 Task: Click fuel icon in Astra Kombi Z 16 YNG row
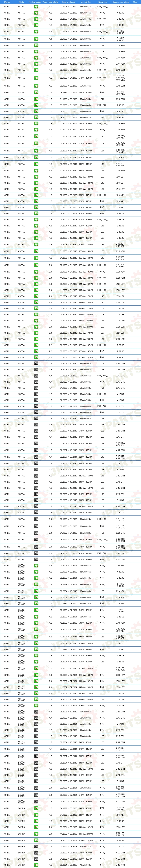(36, 566)
